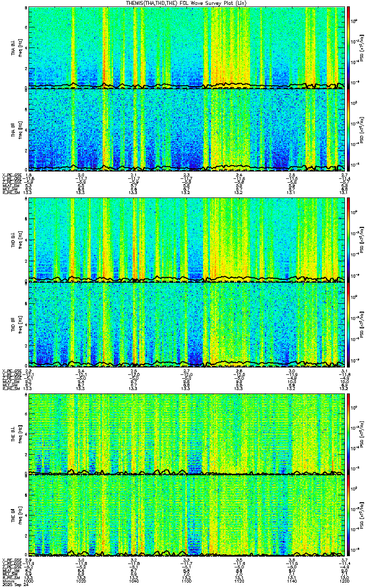The width and height of the screenshot is (368, 588).
Task: Click the THEMIS FGL Wave Survey Plot title
Action: click(x=182, y=3)
